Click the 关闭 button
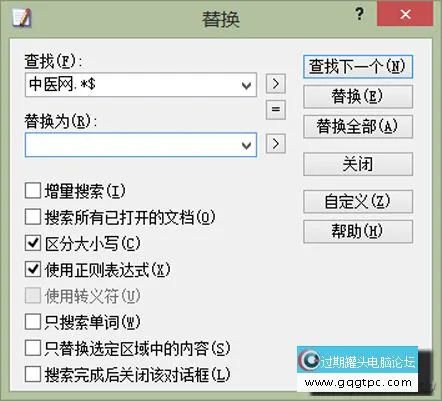Image resolution: width=442 pixels, height=401 pixels. point(358,164)
